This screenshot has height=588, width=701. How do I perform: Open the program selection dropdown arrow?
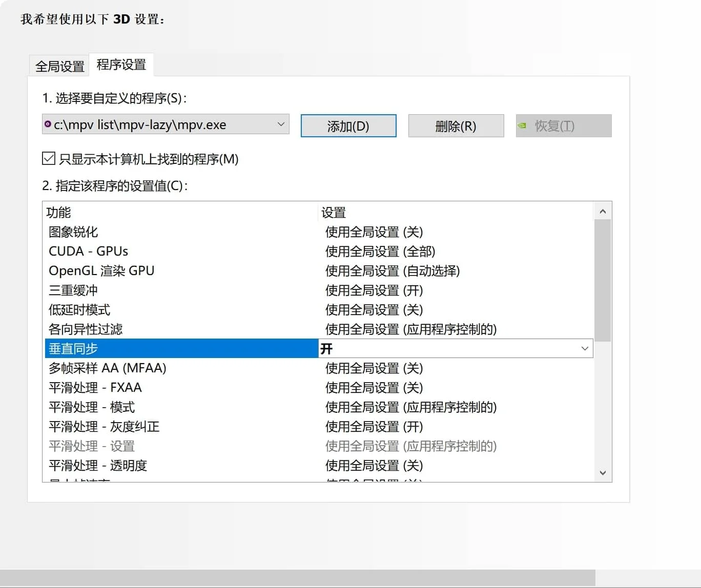280,124
